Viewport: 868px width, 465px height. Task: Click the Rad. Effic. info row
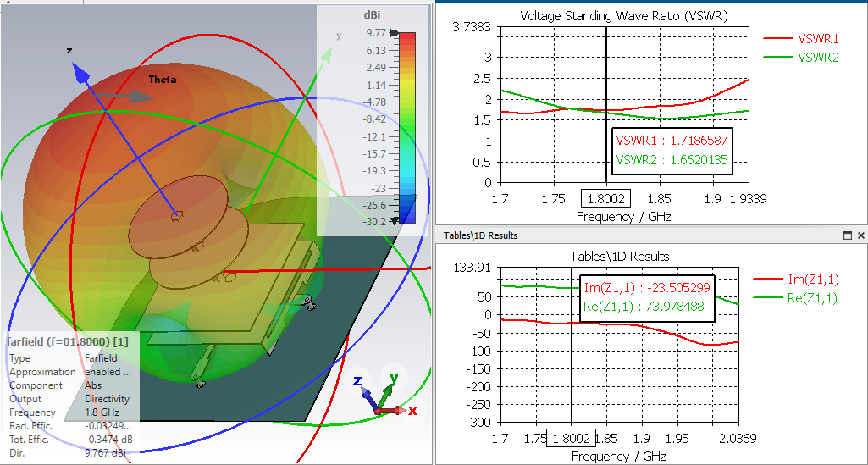[x=71, y=426]
